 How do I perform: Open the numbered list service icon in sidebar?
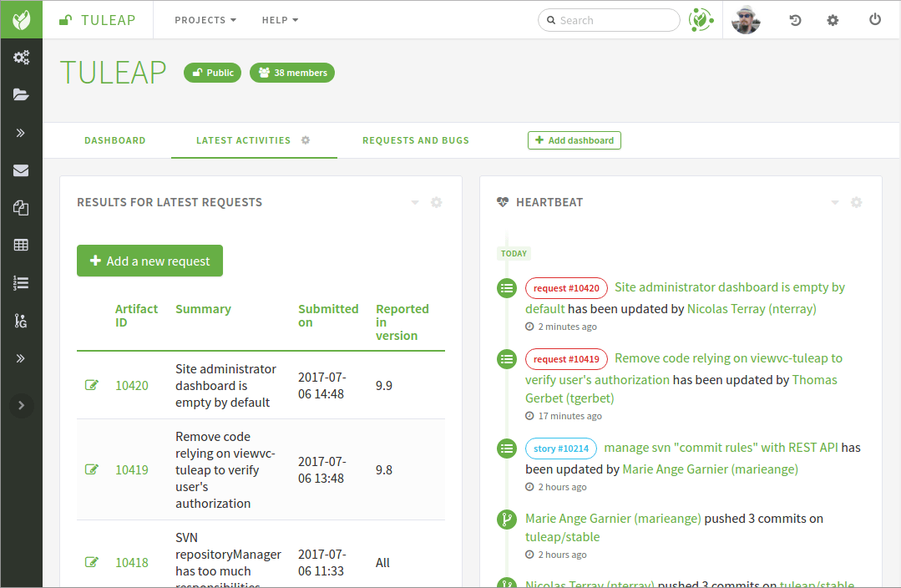pyautogui.click(x=22, y=282)
